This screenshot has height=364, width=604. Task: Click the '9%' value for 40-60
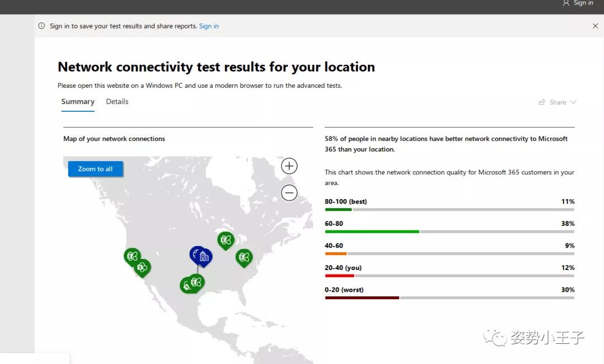point(570,246)
